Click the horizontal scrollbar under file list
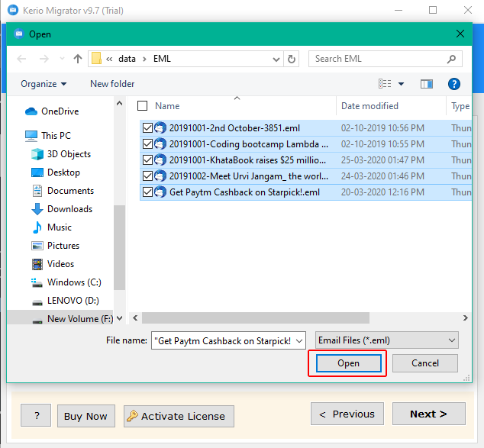Viewport: 484px width, 448px height. (290, 317)
